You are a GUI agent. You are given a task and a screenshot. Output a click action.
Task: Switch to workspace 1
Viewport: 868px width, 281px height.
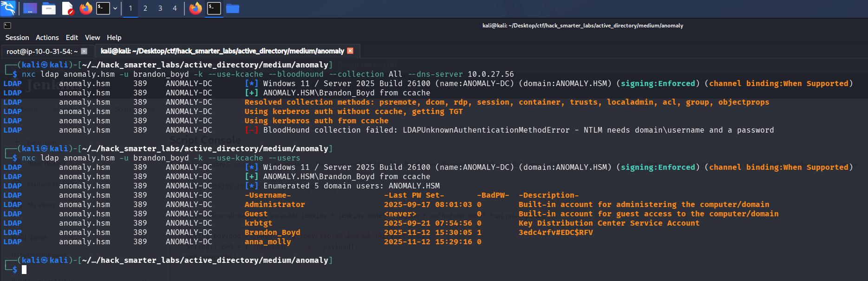click(131, 8)
